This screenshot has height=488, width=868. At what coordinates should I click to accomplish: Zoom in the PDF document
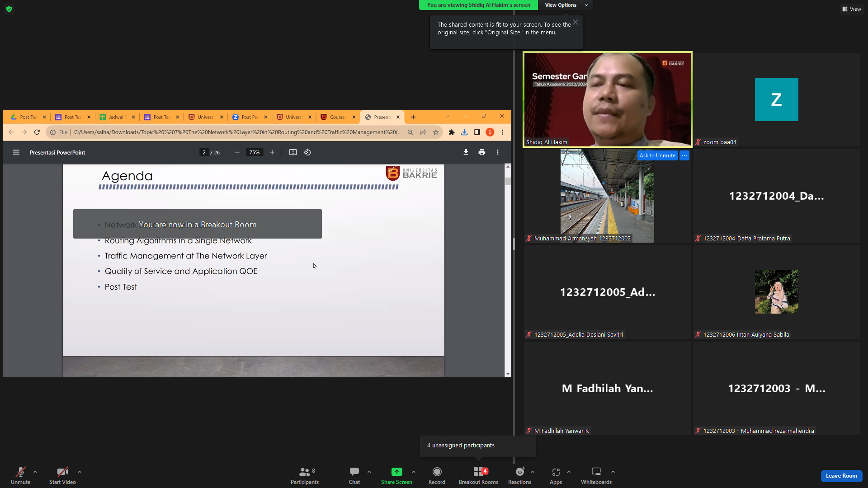click(272, 152)
